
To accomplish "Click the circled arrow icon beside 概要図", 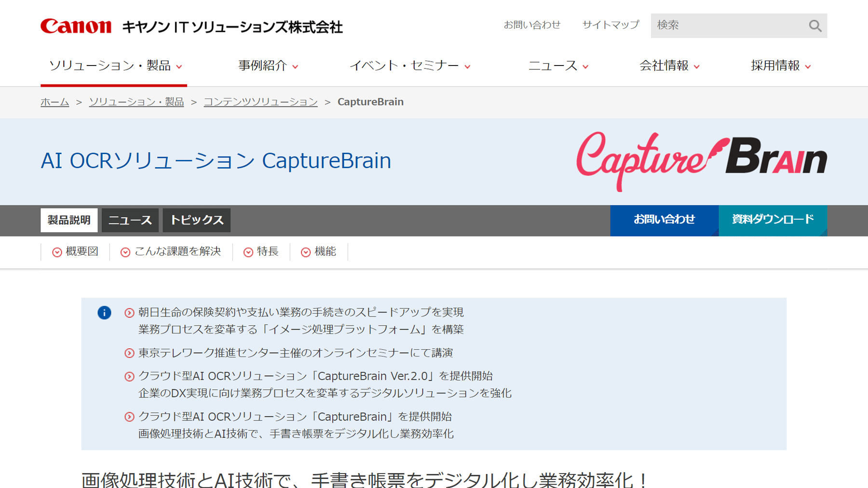I will pyautogui.click(x=57, y=252).
